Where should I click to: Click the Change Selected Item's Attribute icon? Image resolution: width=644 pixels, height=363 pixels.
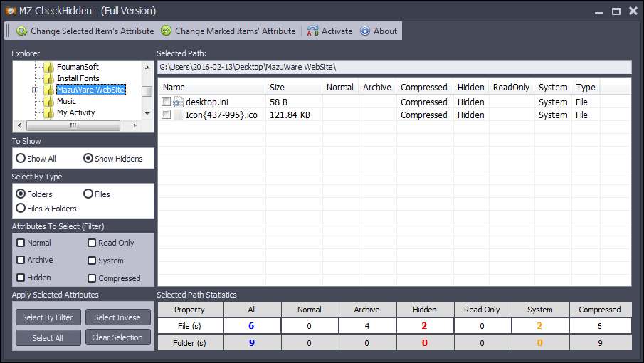tap(22, 31)
